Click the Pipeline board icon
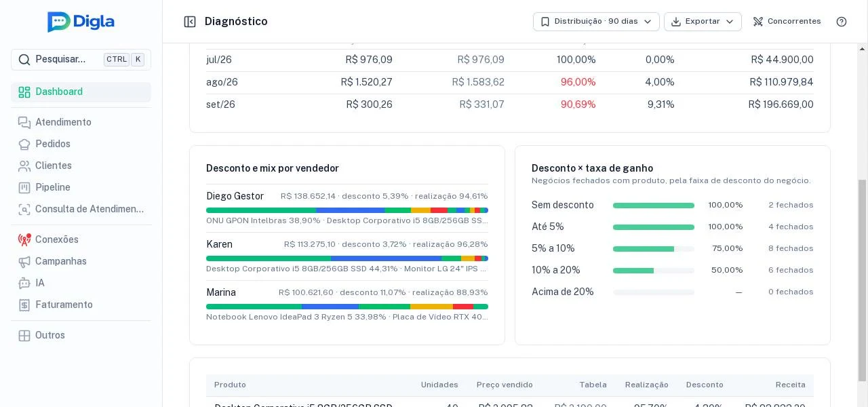This screenshot has width=868, height=407. pyautogui.click(x=24, y=188)
